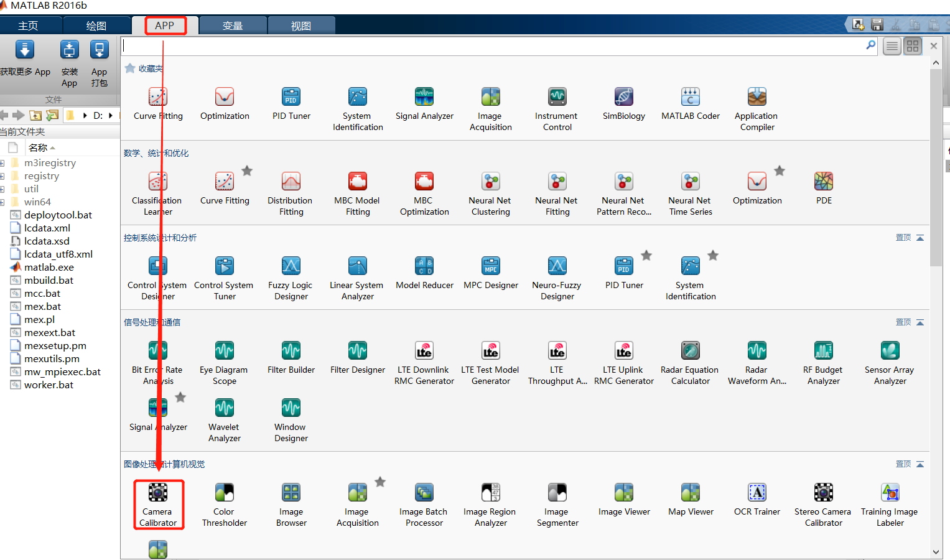Open Signal Analyzer in favorites row

[x=424, y=104]
